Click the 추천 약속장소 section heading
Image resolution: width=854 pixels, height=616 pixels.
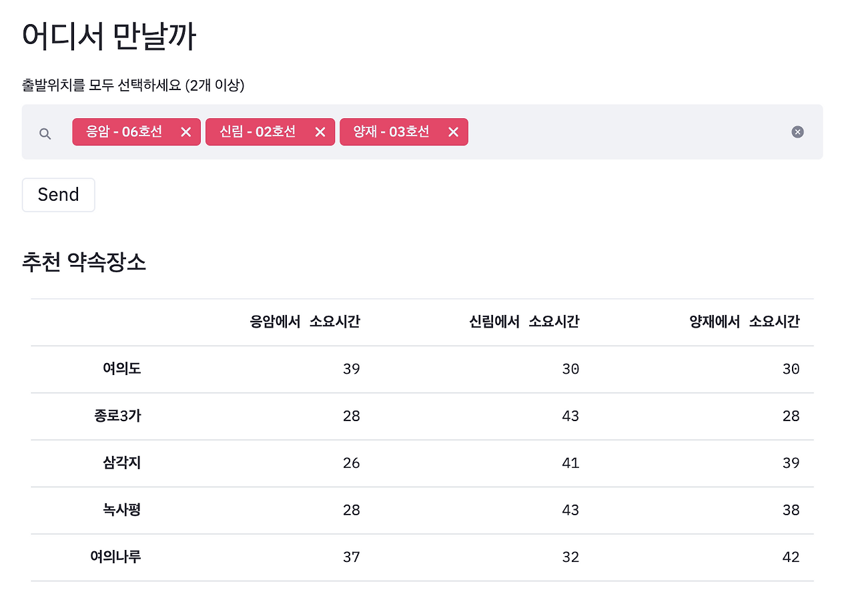(84, 262)
